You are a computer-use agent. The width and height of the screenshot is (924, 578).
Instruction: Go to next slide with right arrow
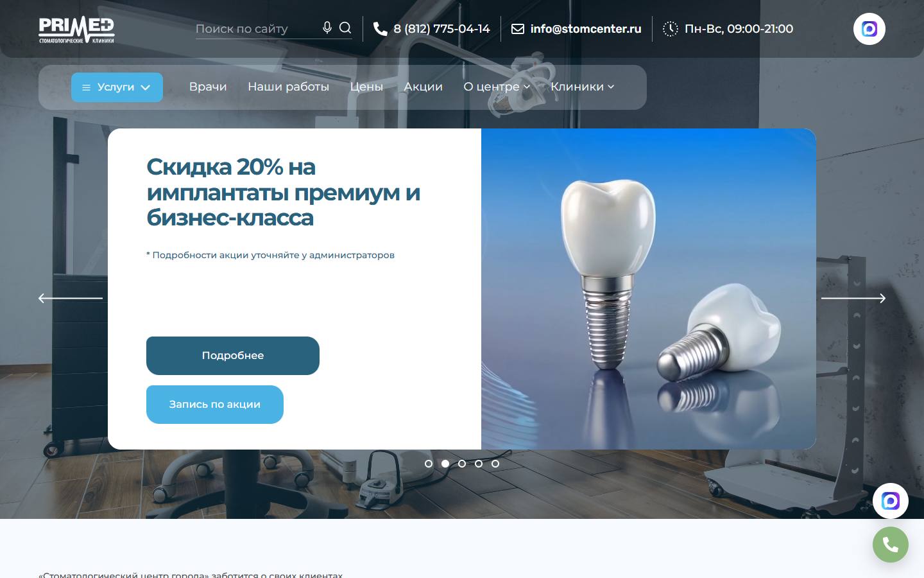(853, 298)
